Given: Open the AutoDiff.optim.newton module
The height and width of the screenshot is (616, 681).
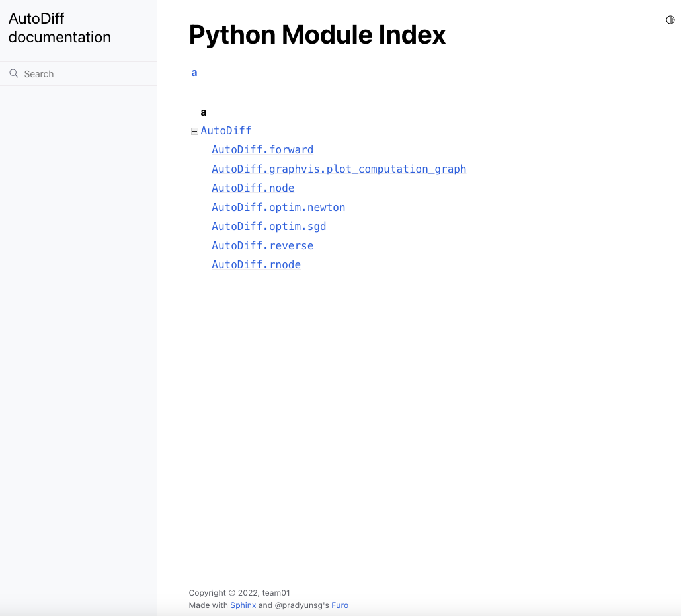Looking at the screenshot, I should tap(278, 208).
